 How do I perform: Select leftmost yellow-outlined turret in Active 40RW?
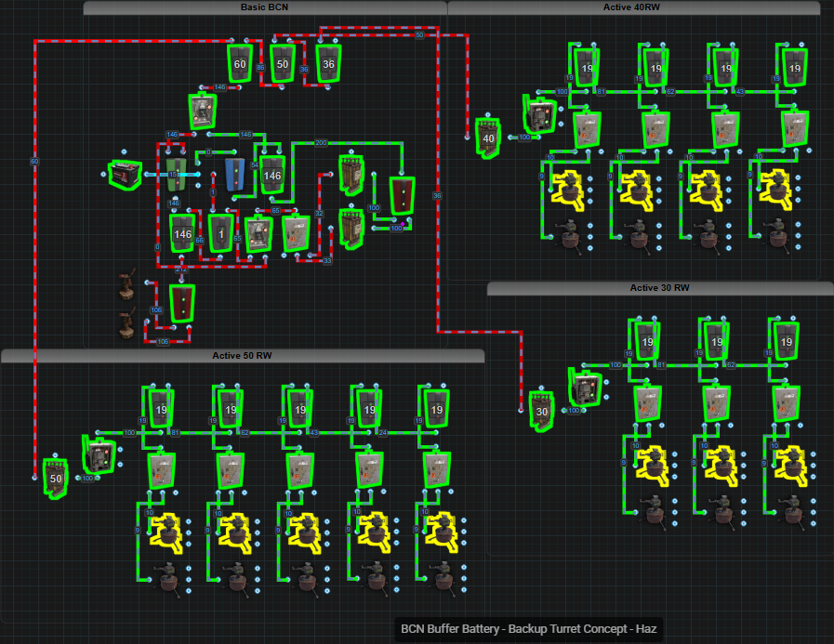coord(566,190)
